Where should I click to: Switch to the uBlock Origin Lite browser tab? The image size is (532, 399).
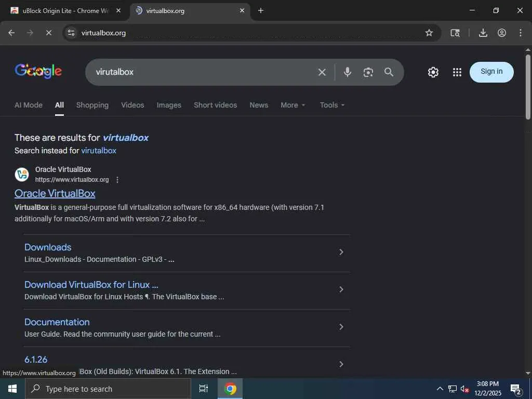64,10
